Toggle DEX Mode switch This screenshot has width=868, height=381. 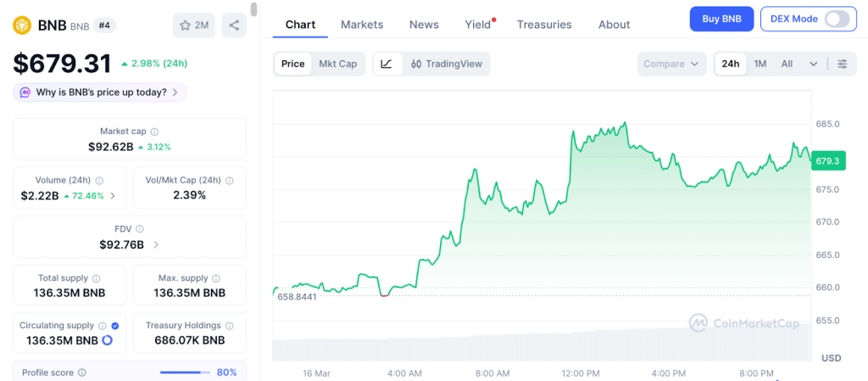836,19
